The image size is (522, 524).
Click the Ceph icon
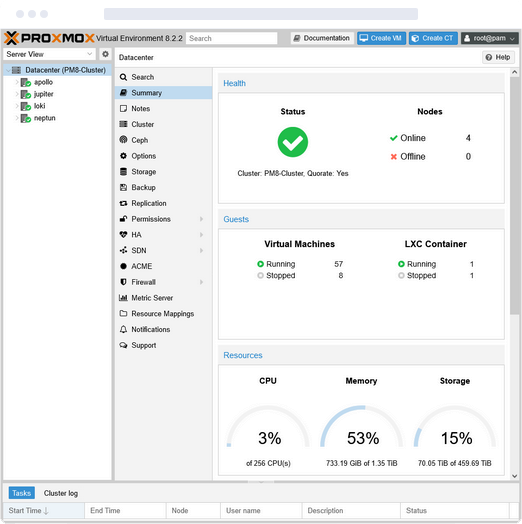[123, 140]
